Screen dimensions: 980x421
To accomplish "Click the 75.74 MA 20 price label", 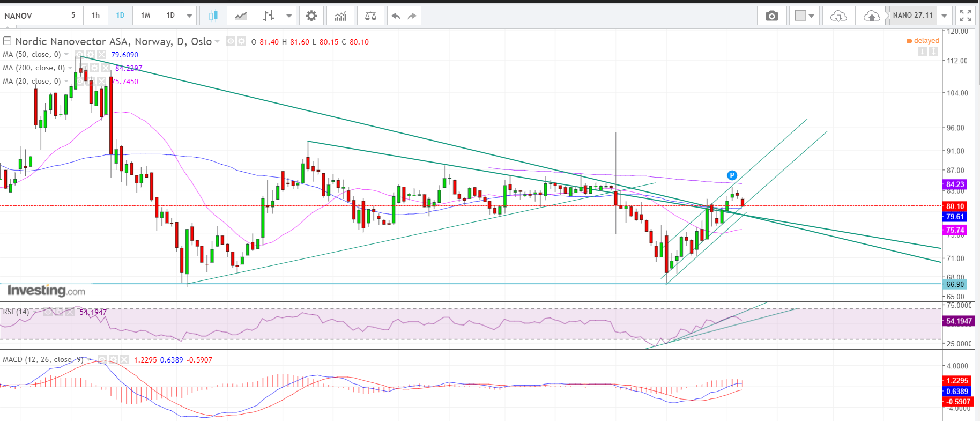I will tap(955, 230).
